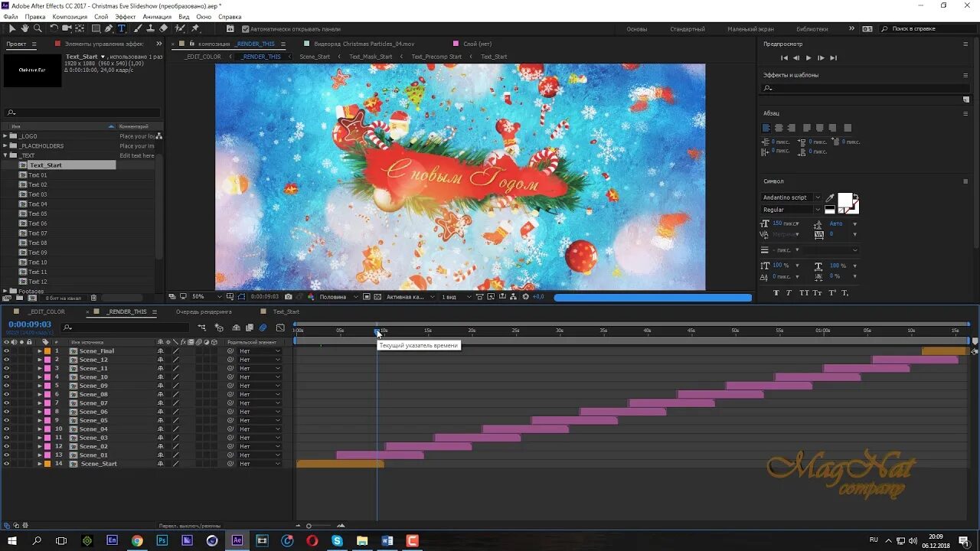
Task: Click the frame blending icon in timeline
Action: [250, 328]
